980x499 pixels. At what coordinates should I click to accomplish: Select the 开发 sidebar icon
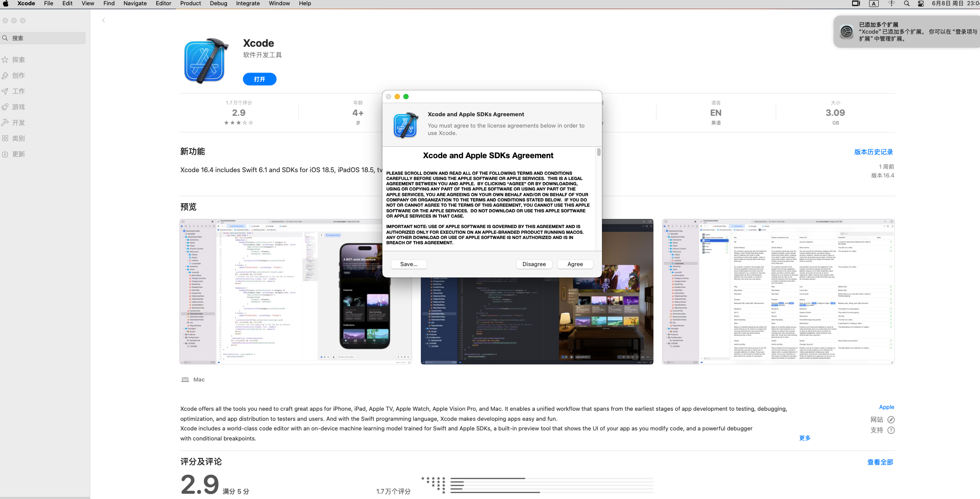pyautogui.click(x=18, y=122)
